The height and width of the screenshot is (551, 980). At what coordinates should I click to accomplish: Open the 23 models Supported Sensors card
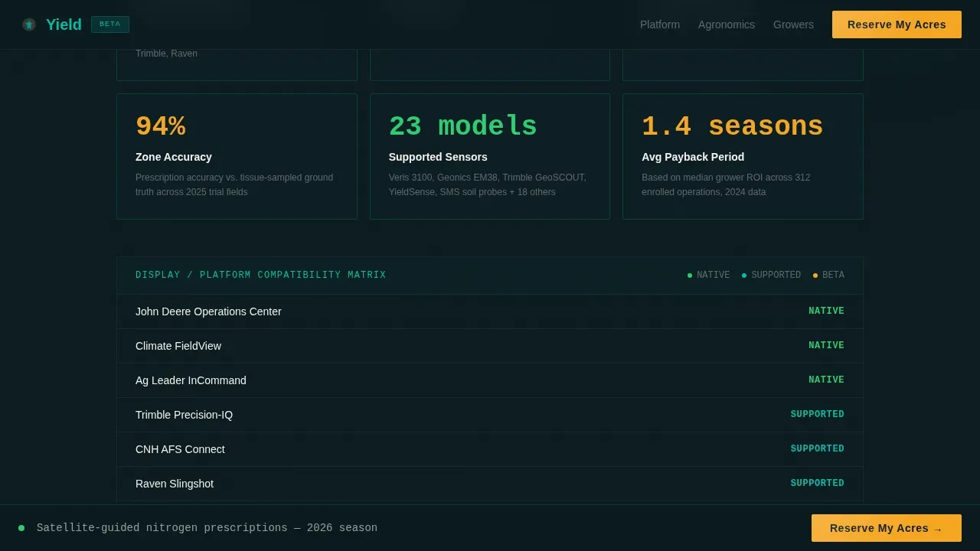pyautogui.click(x=490, y=157)
